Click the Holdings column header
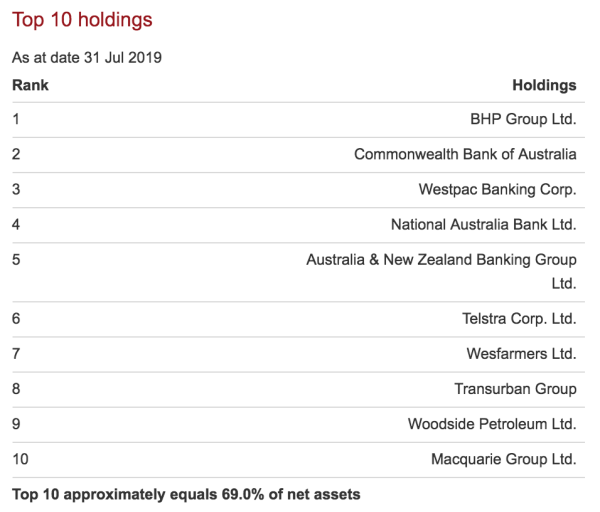Image resolution: width=600 pixels, height=512 pixels. pos(544,85)
